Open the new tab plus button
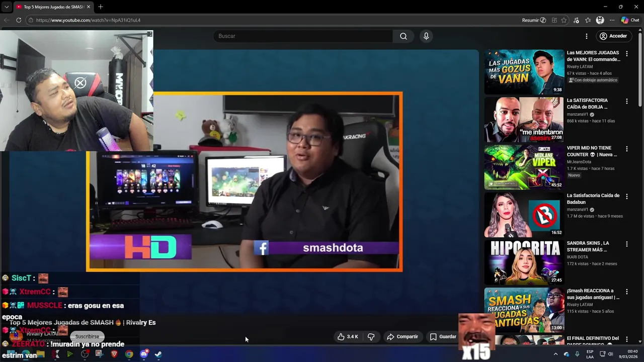Screen dimensions: 644x362 101,7
